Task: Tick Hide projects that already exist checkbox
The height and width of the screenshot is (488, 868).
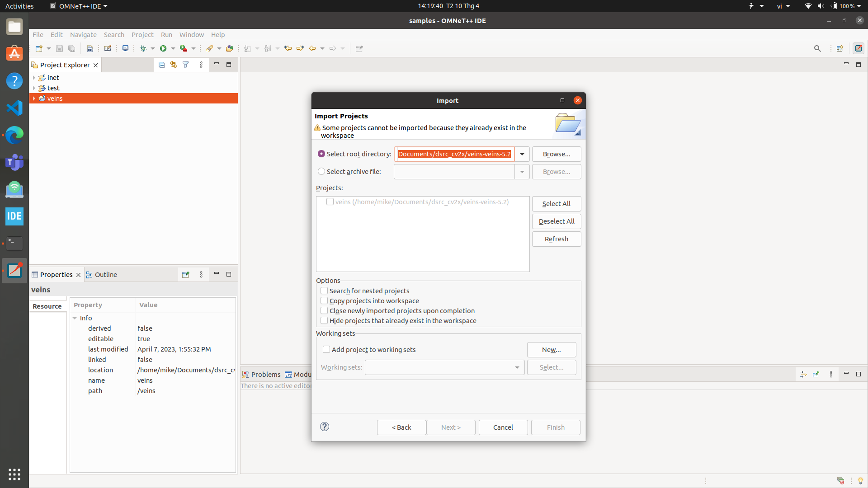Action: point(324,321)
